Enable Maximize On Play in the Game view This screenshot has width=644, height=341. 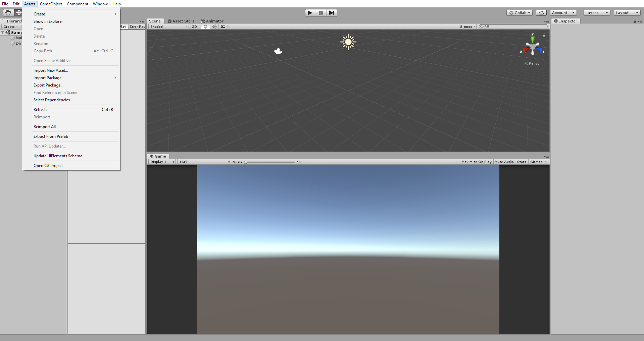(476, 162)
